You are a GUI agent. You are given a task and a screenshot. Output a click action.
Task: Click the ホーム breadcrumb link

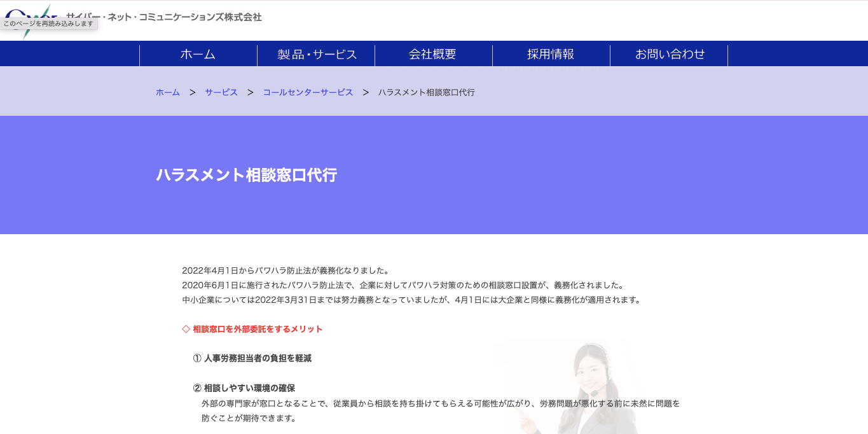click(167, 92)
